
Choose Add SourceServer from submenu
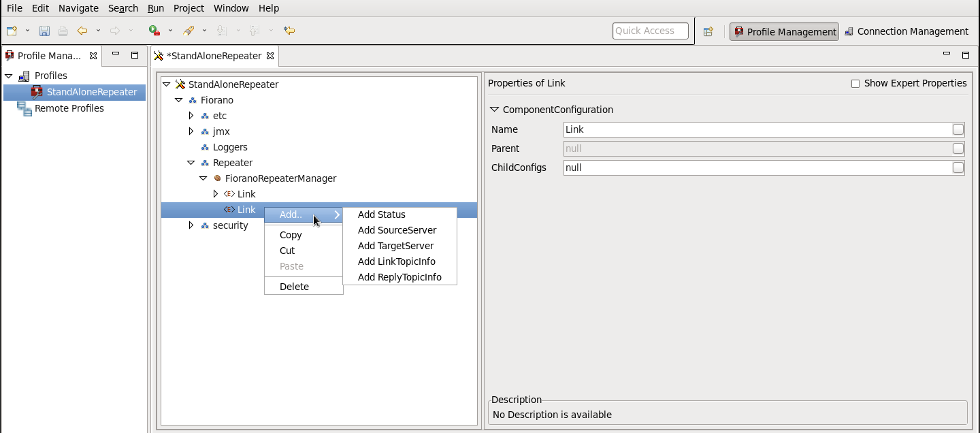pos(399,230)
